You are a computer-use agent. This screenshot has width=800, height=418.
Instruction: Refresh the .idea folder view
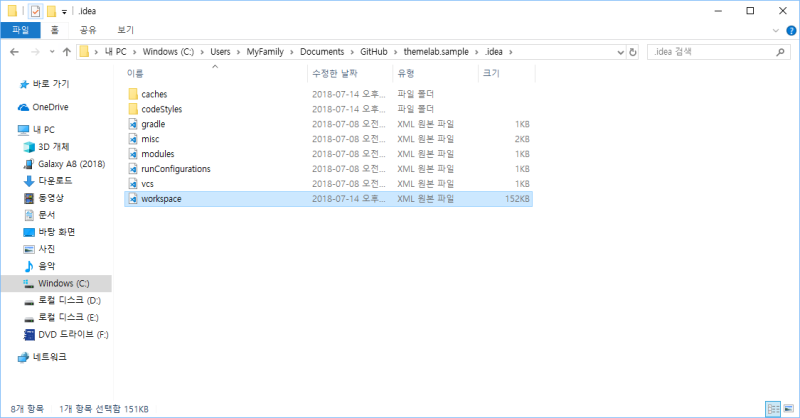coord(633,52)
